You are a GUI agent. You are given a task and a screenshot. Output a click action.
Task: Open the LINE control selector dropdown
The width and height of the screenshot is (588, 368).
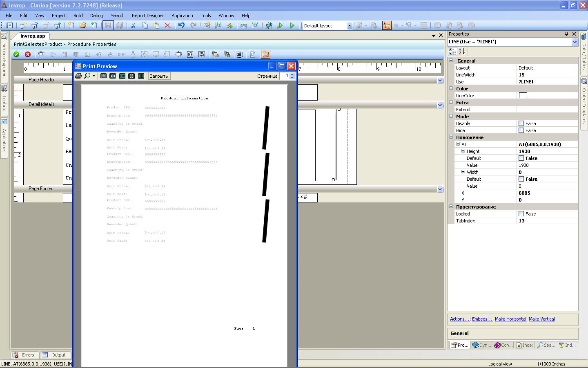point(574,42)
